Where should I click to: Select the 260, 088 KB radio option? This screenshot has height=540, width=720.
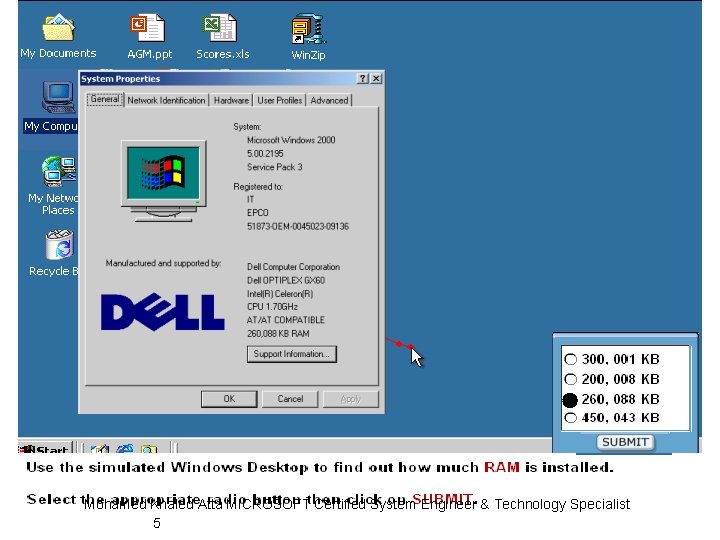570,400
